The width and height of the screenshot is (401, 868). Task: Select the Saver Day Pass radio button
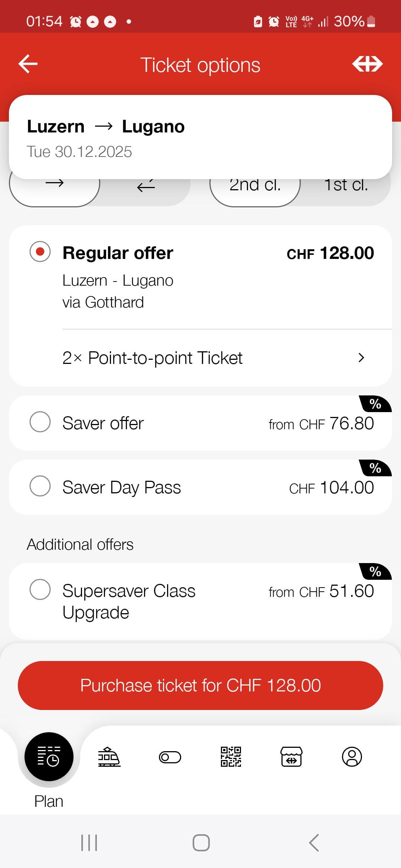(x=40, y=486)
